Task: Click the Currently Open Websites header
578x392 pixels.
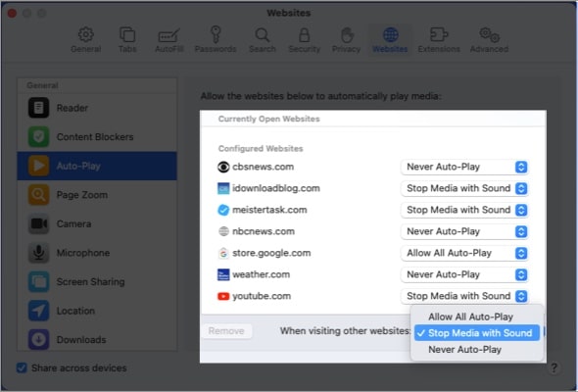Action: (269, 119)
